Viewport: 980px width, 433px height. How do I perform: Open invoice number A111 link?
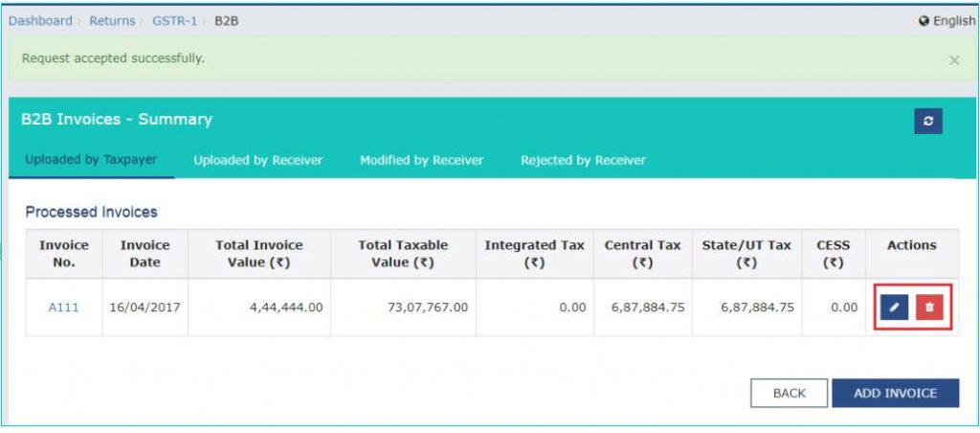[x=63, y=308]
